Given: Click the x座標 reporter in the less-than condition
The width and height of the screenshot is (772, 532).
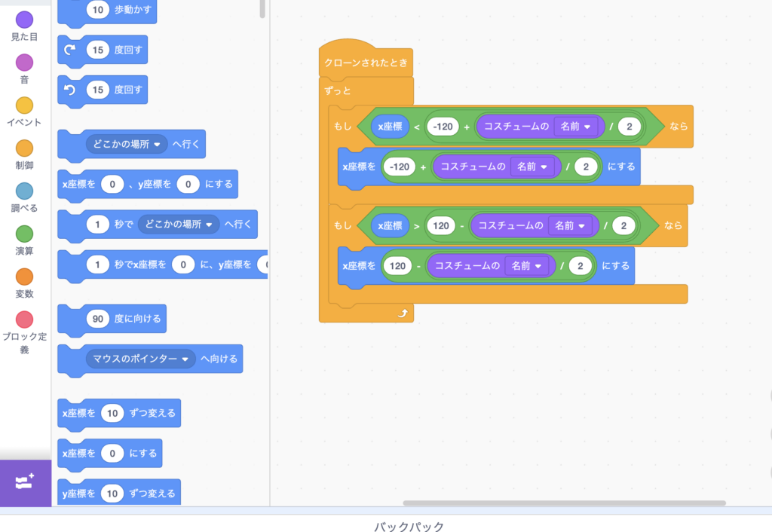Looking at the screenshot, I should [390, 127].
